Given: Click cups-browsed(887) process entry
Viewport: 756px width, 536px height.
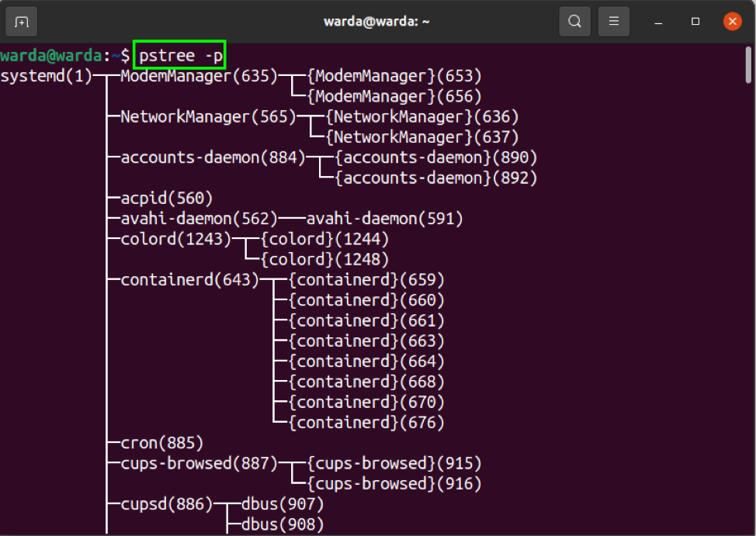Looking at the screenshot, I should point(199,464).
